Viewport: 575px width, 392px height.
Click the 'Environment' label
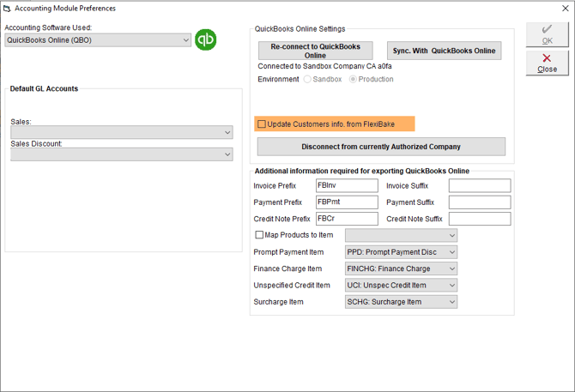(x=278, y=79)
